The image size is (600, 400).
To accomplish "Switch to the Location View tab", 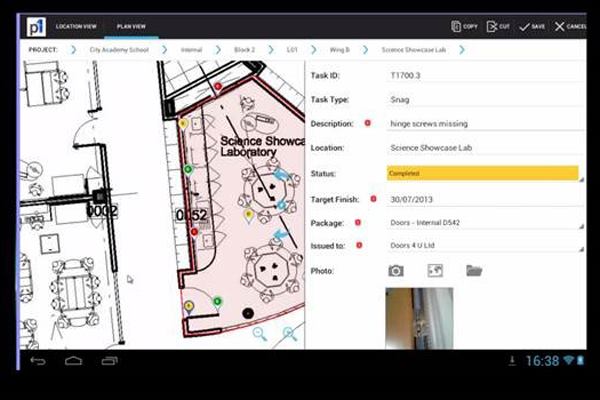I will 76,26.
